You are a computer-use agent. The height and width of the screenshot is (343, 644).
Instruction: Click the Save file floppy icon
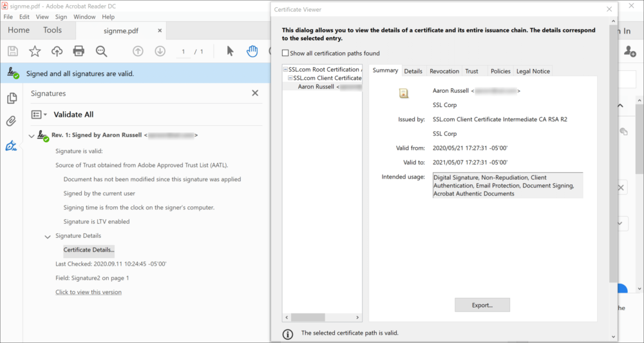12,52
